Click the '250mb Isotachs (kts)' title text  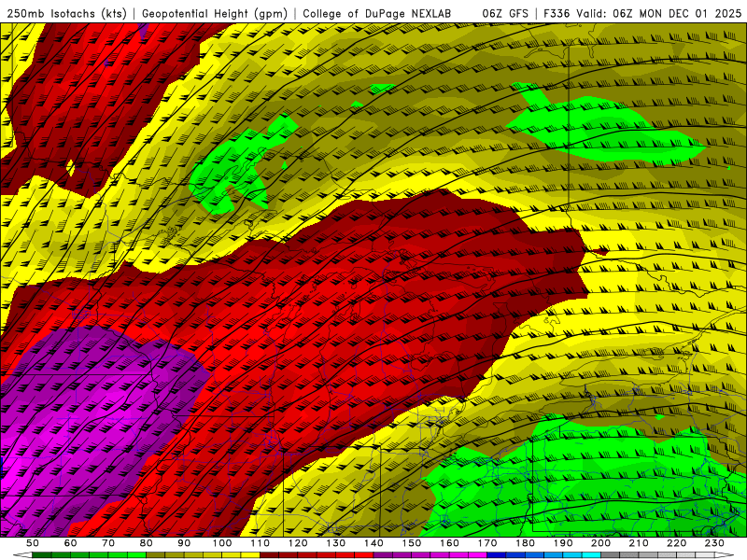click(x=66, y=13)
